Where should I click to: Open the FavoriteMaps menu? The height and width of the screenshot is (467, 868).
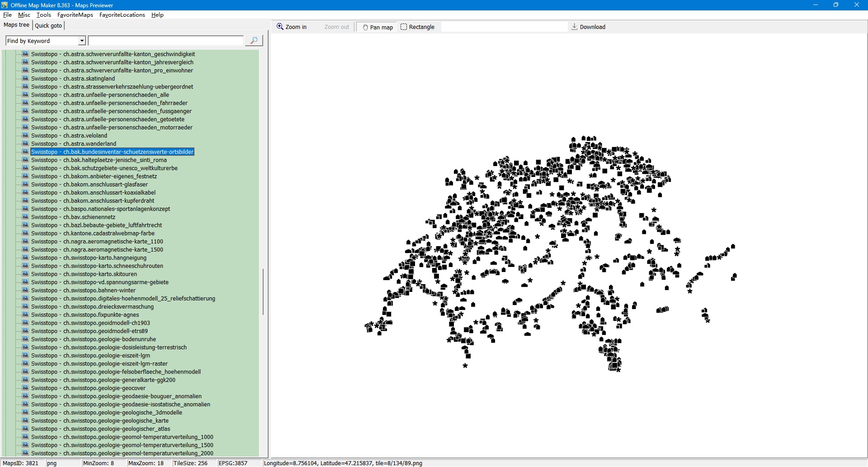click(x=75, y=15)
